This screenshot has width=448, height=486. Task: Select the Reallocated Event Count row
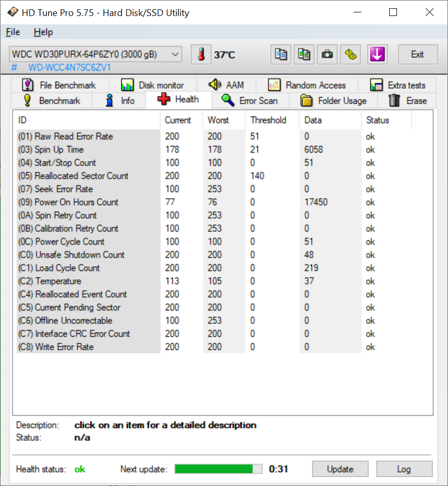click(214, 294)
